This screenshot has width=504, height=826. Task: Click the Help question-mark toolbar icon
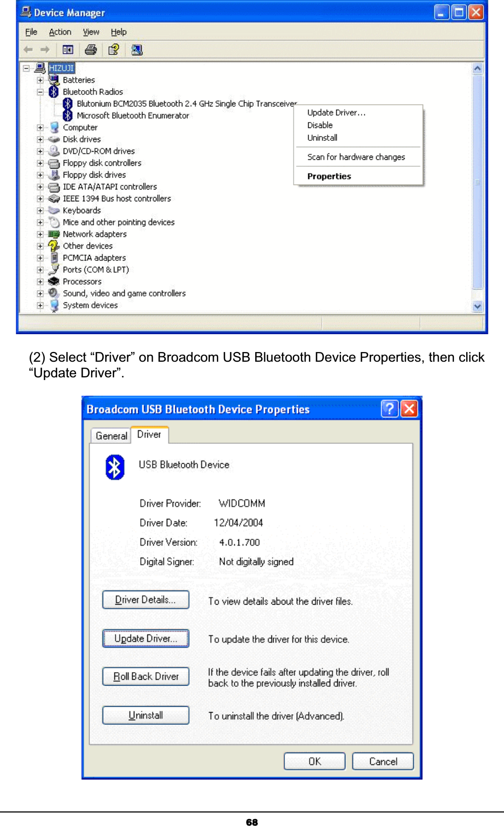(113, 50)
